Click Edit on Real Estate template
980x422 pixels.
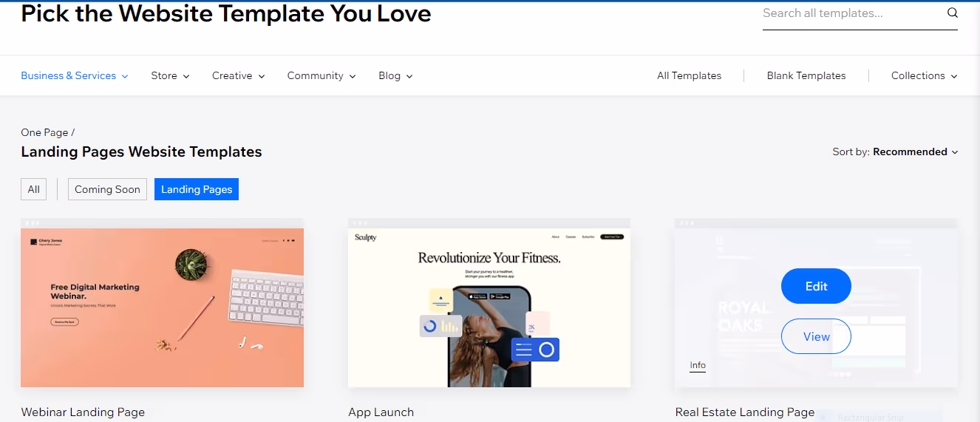[x=816, y=286]
